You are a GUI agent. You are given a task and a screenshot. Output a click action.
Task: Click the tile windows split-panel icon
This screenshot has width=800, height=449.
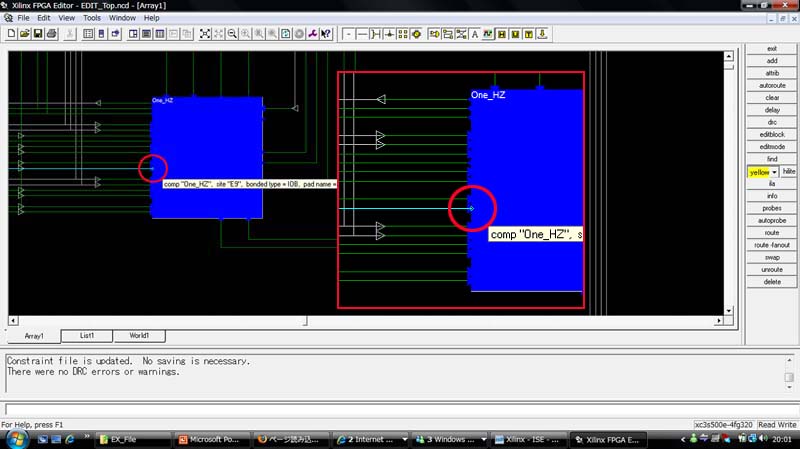(133, 34)
